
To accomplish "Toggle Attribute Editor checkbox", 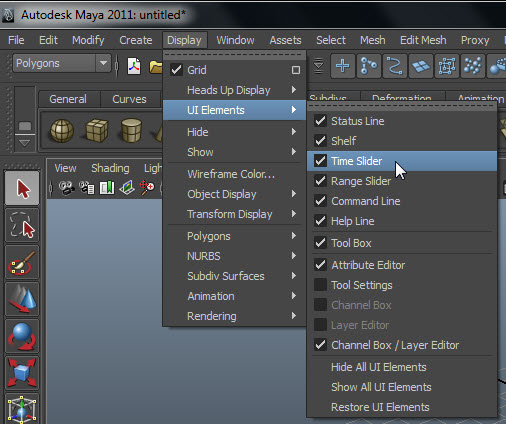I will pos(321,265).
